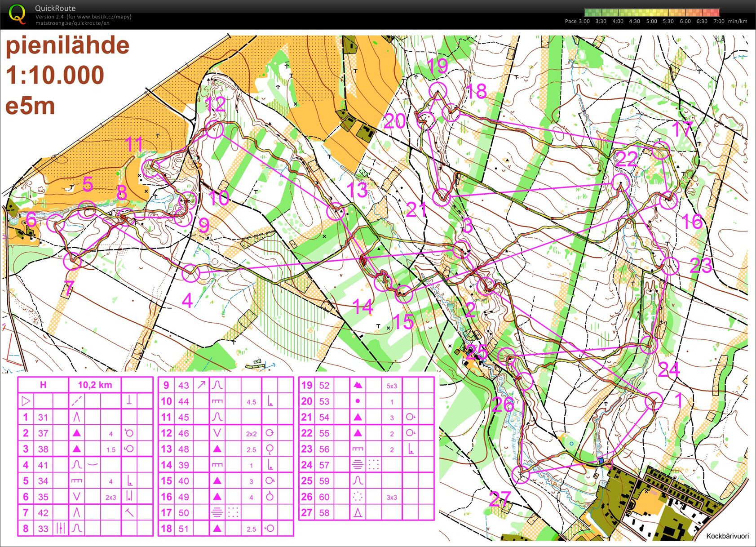Click the magenta control number 4 on the map
This screenshot has height=547, width=756.
pos(187,300)
